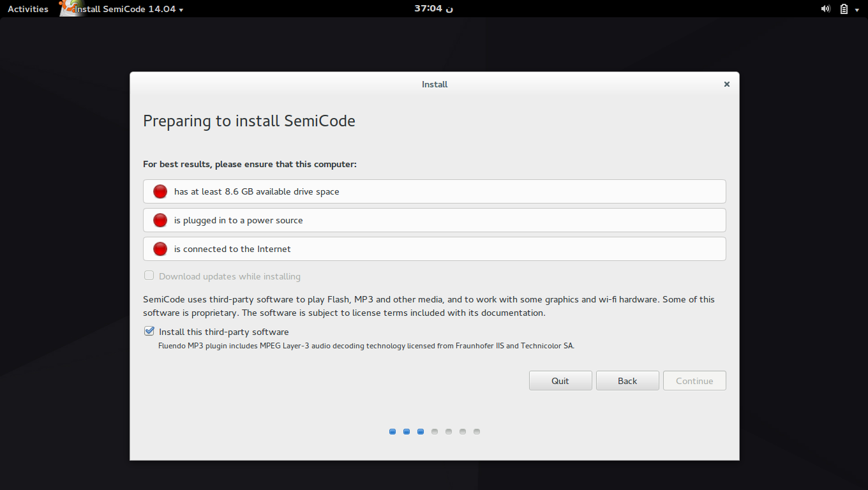This screenshot has width=868, height=490.
Task: Open the Activities overview
Action: click(x=27, y=8)
